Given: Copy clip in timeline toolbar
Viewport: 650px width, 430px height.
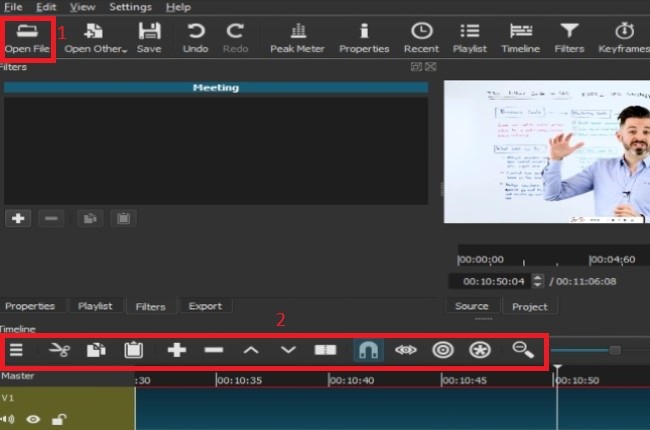Looking at the screenshot, I should pos(96,350).
